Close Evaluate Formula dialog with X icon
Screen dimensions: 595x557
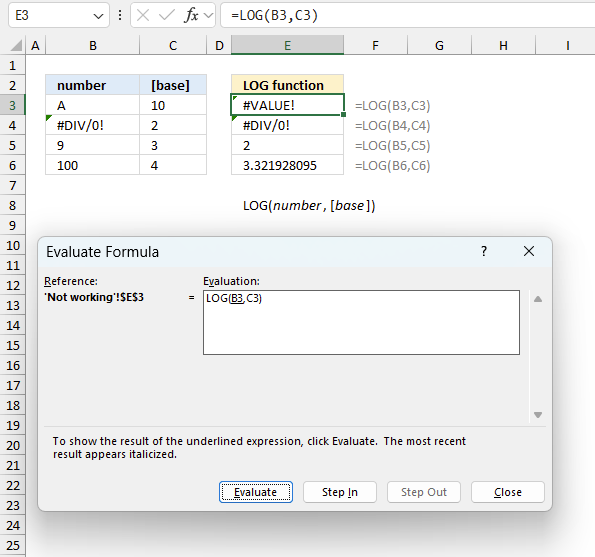click(x=529, y=251)
